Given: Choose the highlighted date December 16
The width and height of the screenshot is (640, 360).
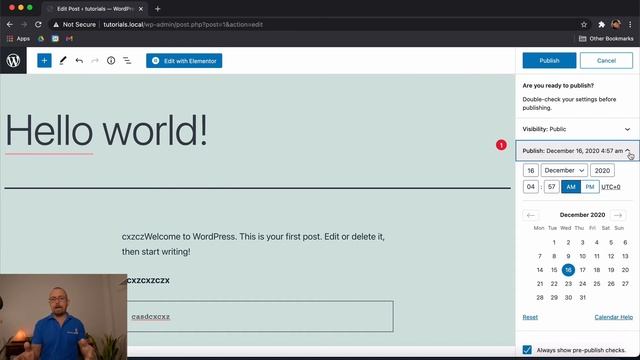Looking at the screenshot, I should tap(568, 270).
